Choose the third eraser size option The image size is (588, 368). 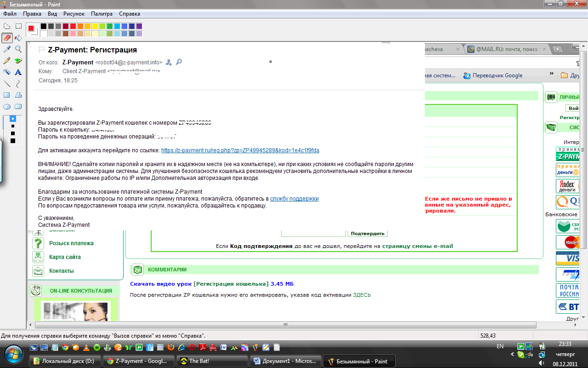13,133
